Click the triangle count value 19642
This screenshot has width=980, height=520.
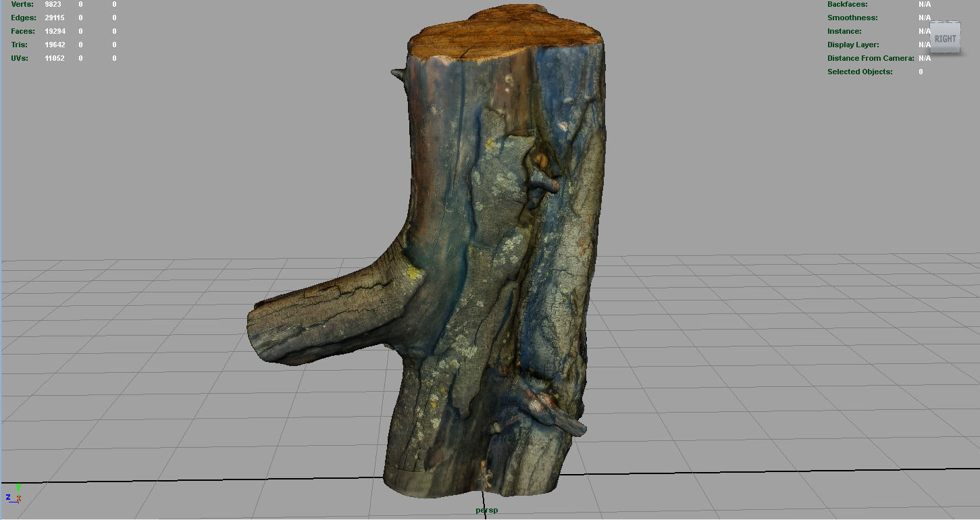(55, 45)
